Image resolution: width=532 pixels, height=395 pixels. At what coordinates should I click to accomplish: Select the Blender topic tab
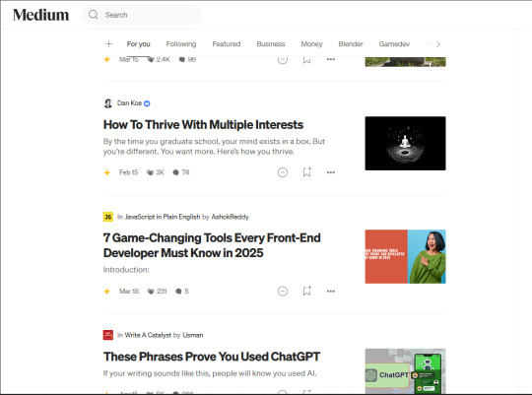(x=351, y=43)
